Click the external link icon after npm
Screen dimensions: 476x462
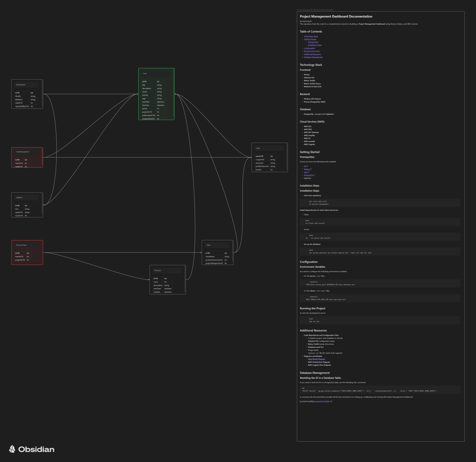[x=309, y=172]
